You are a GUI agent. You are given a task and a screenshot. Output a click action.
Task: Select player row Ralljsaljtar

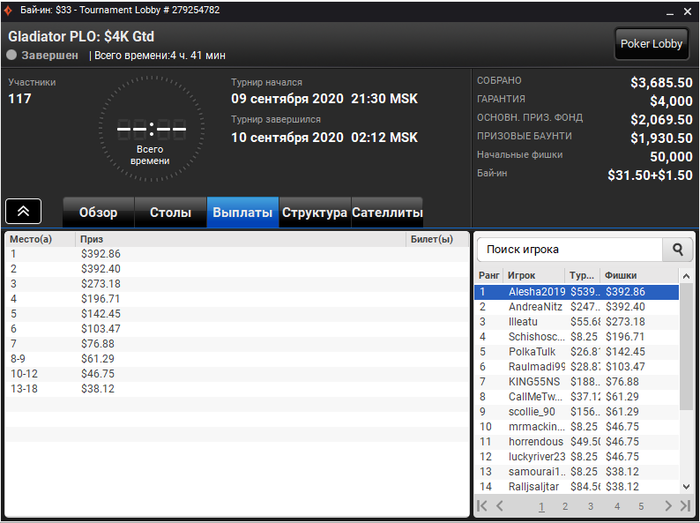[x=577, y=487]
